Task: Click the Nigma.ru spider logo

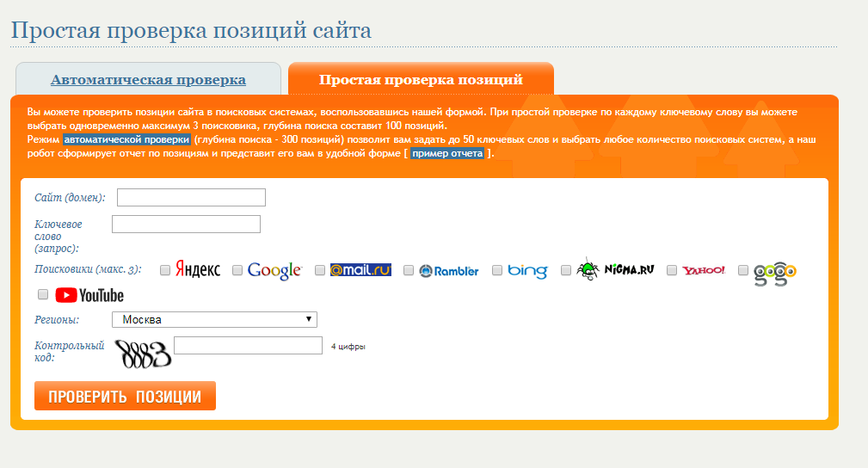Action: point(615,269)
